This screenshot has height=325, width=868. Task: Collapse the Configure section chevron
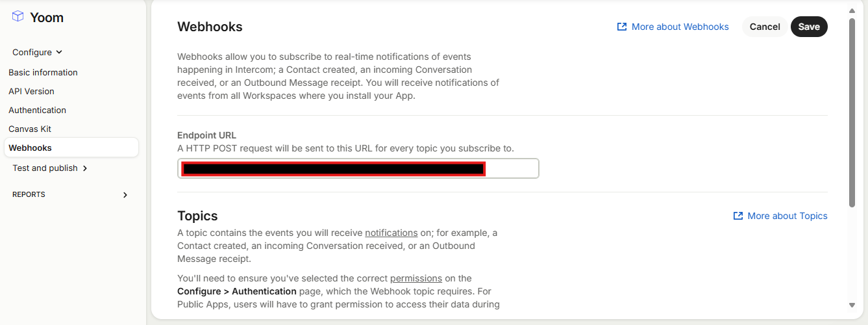(x=59, y=52)
